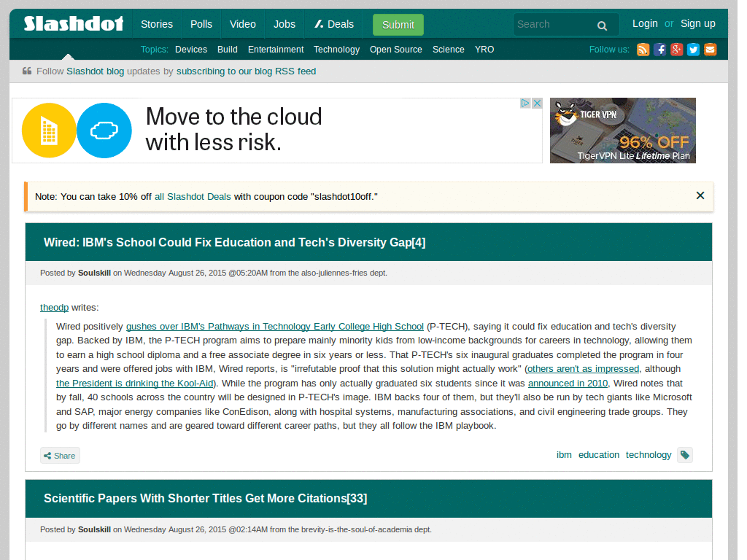The width and height of the screenshot is (747, 560).
Task: Dismiss the coupon code notice
Action: point(700,195)
